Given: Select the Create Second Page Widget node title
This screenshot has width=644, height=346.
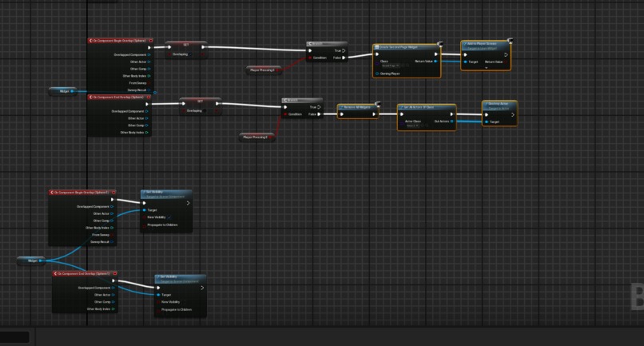Looking at the screenshot, I should click(x=398, y=47).
